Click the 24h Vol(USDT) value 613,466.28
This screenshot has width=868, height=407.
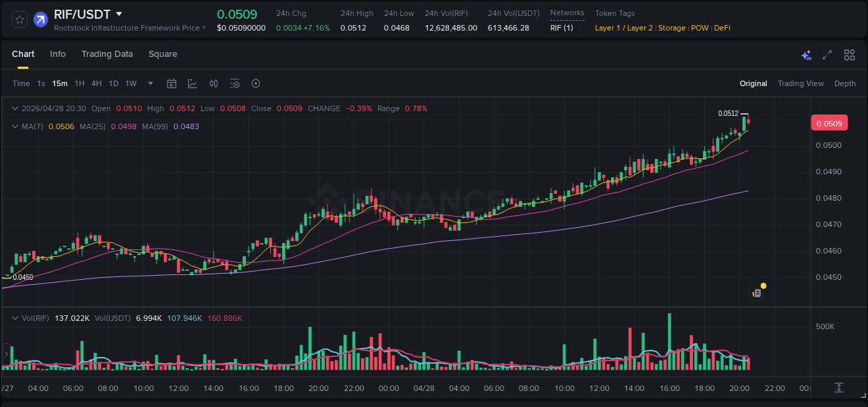508,28
